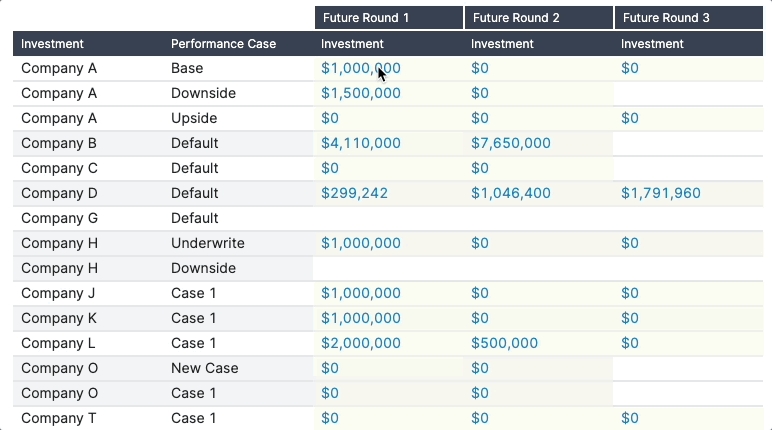Image resolution: width=772 pixels, height=430 pixels.
Task: Click Company B's empty Future Round 3 cell
Action: click(x=688, y=143)
